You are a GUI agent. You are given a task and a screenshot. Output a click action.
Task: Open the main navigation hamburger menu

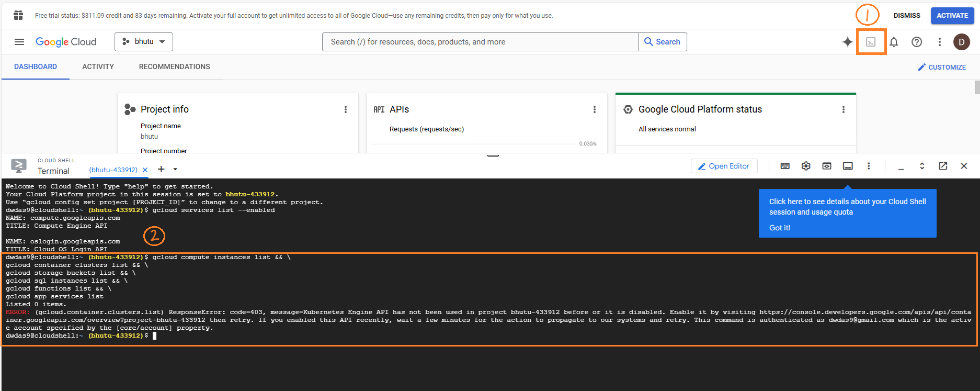19,42
